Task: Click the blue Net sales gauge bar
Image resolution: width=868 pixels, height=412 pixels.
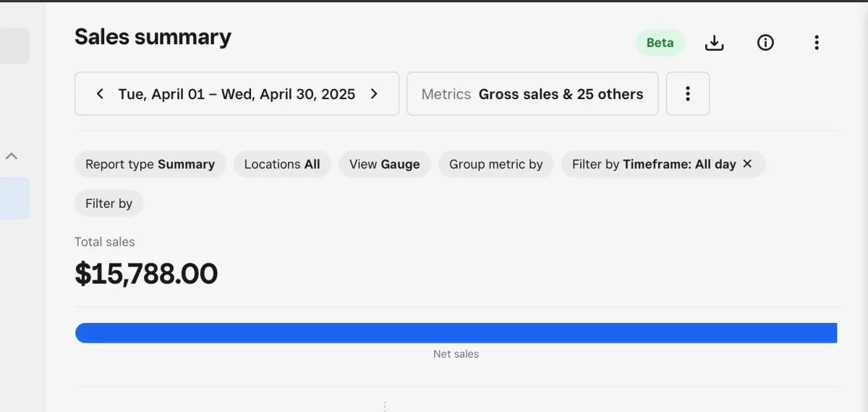Action: pyautogui.click(x=456, y=333)
